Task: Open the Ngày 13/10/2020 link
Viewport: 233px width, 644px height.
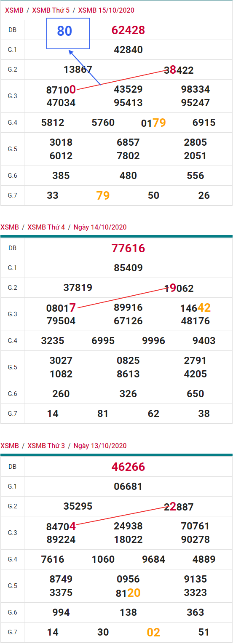Action: (100, 446)
